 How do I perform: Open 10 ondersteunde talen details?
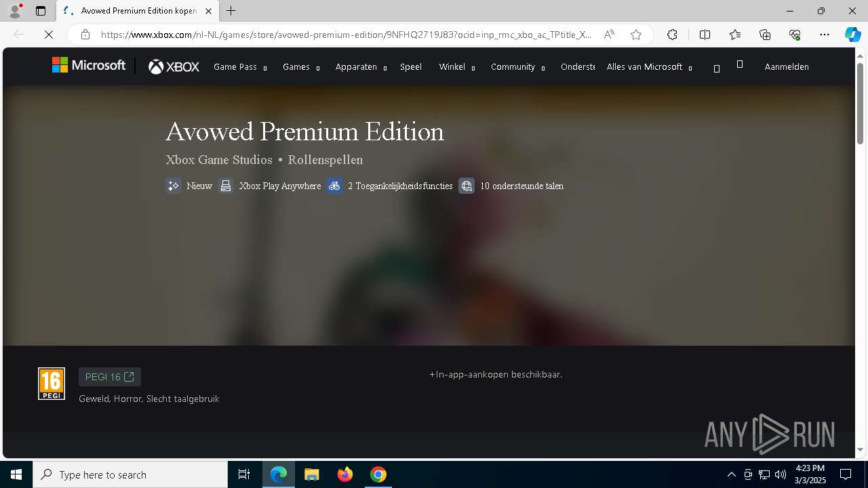point(511,186)
